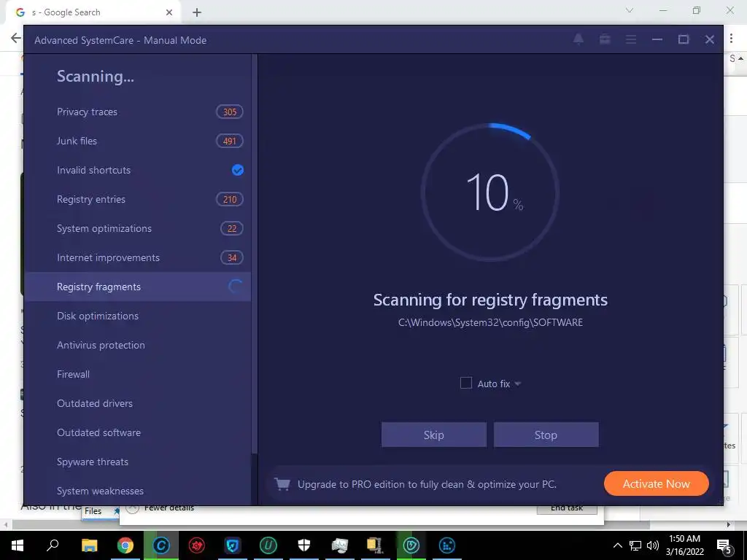Click the network icon in system tray
The width and height of the screenshot is (747, 560).
click(635, 545)
